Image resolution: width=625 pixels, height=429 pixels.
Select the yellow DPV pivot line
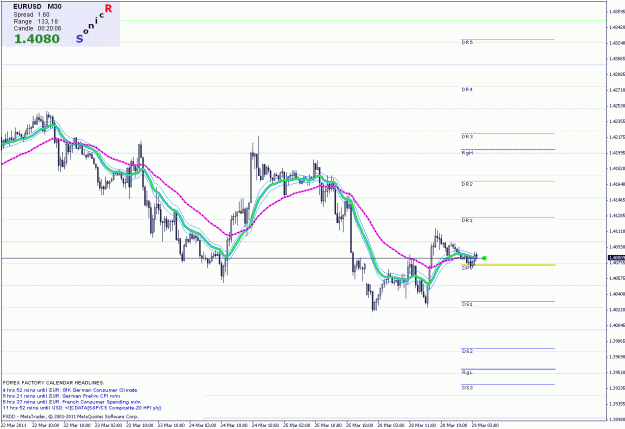pyautogui.click(x=508, y=265)
